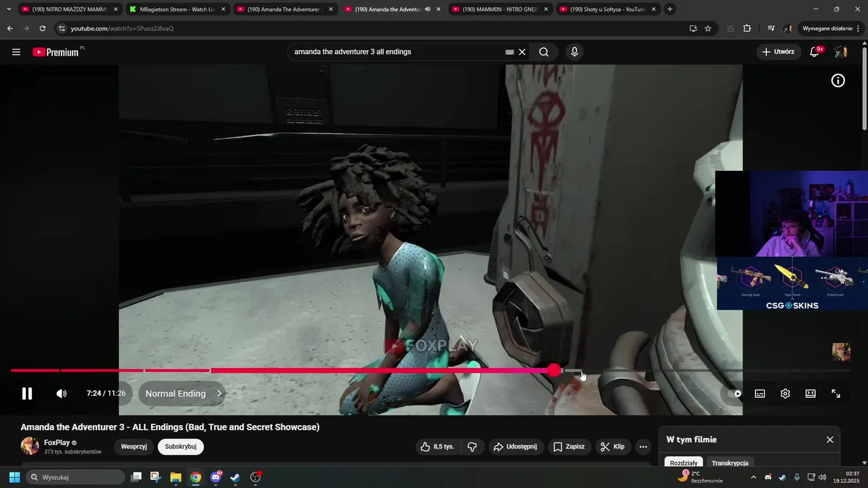Image resolution: width=868 pixels, height=488 pixels.
Task: Click the site info icon in address bar
Action: 62,28
